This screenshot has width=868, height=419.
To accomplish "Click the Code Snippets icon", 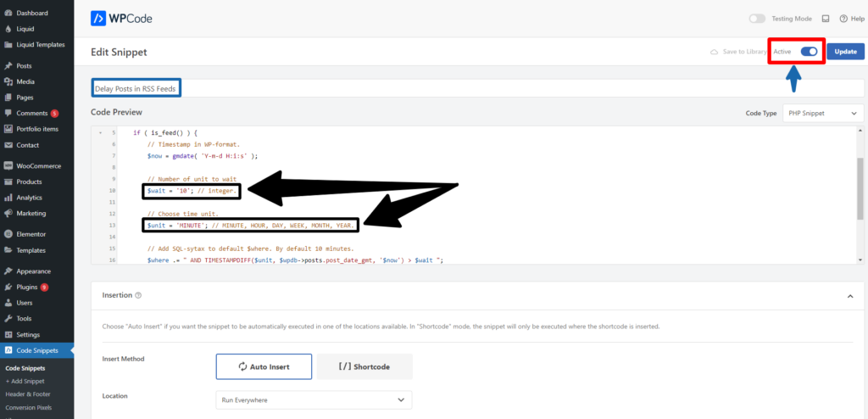I will point(8,350).
